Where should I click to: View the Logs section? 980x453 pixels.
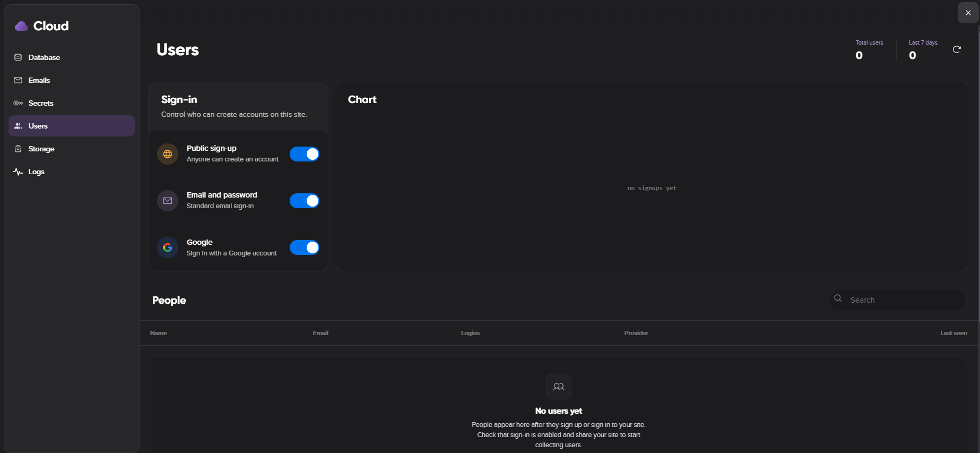(x=72, y=172)
